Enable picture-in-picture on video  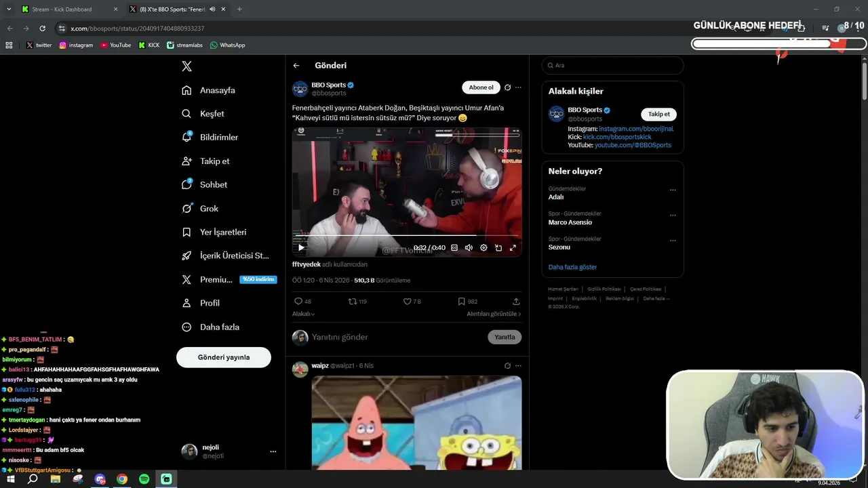(x=498, y=247)
